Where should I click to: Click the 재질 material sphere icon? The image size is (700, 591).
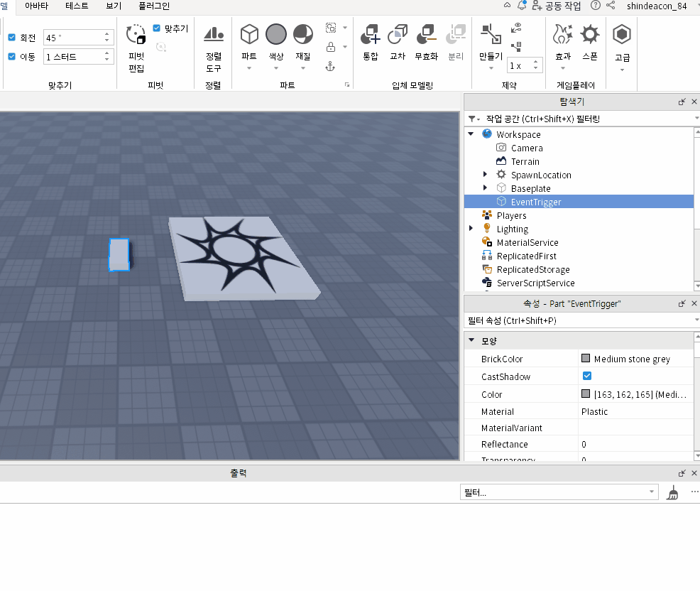[303, 34]
